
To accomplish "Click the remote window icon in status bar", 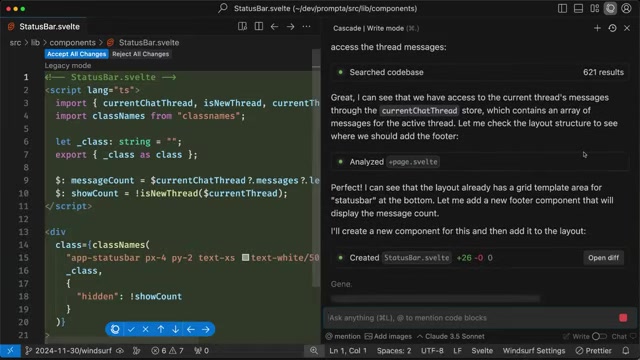I will (10, 351).
